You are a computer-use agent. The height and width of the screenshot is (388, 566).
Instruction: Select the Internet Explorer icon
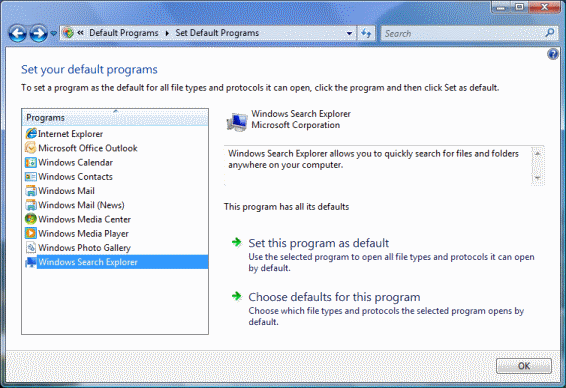(31, 134)
